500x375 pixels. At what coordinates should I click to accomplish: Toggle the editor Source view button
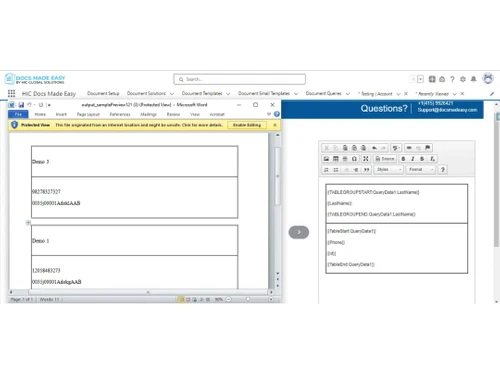[x=384, y=159]
